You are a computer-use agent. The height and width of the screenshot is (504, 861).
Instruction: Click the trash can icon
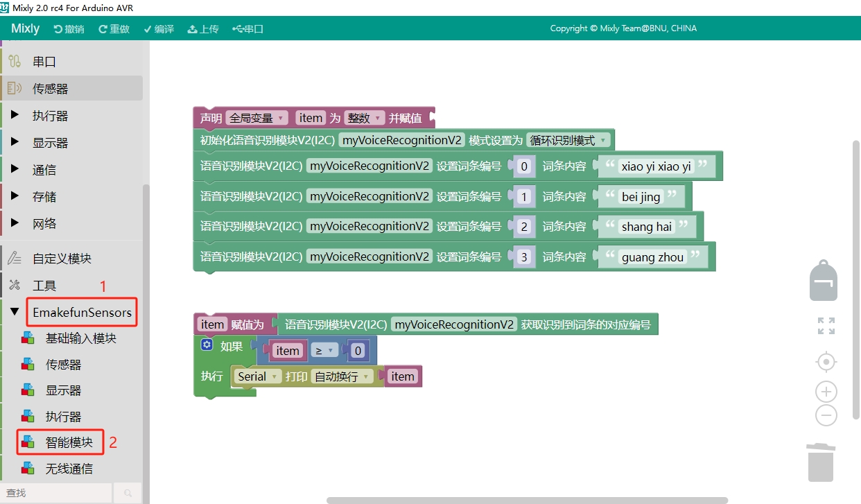tap(821, 462)
